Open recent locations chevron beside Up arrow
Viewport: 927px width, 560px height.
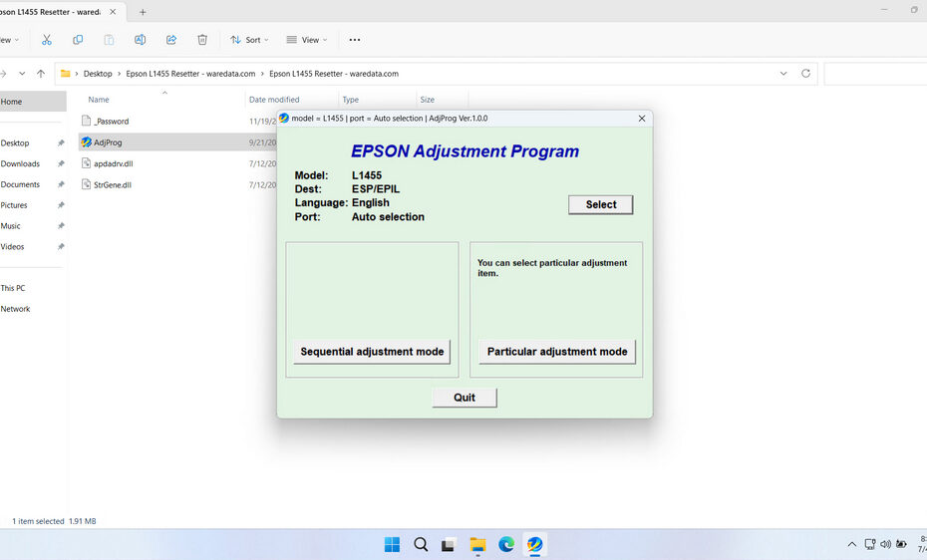tap(22, 74)
